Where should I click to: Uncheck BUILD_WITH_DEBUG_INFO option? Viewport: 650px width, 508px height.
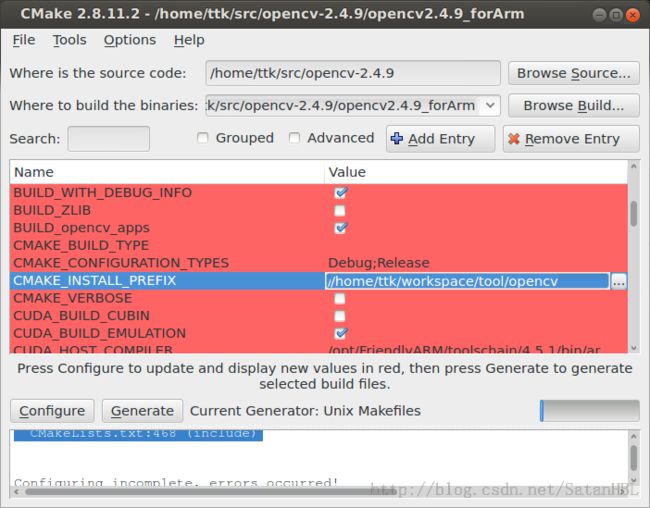(x=340, y=192)
